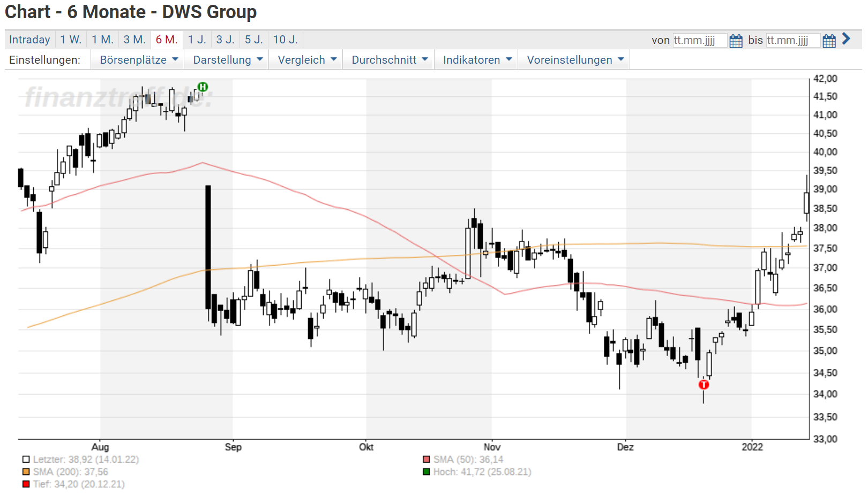The height and width of the screenshot is (498, 868).
Task: Open the Voreinstellungen dropdown
Action: pos(575,60)
